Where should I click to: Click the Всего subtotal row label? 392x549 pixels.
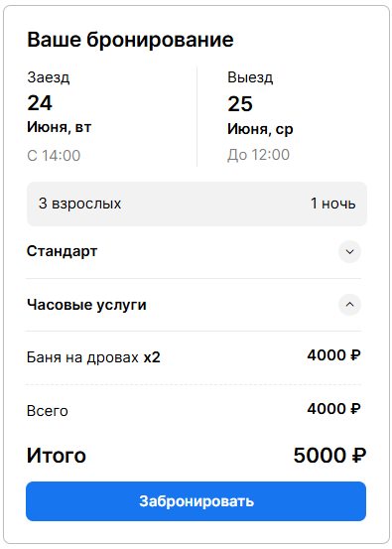point(48,411)
